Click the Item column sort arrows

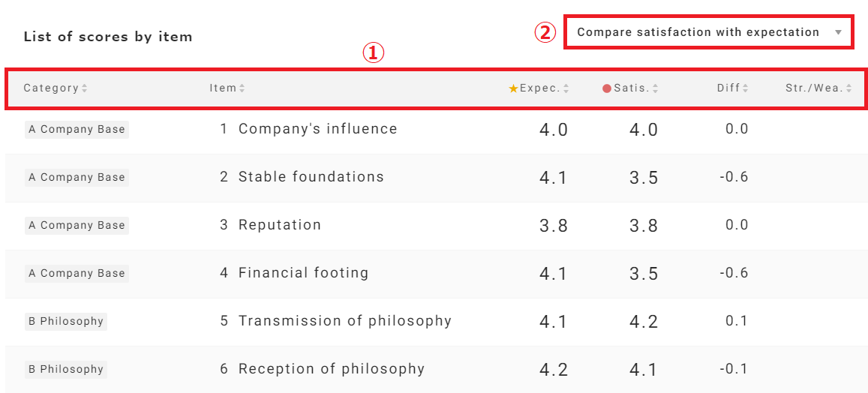242,88
